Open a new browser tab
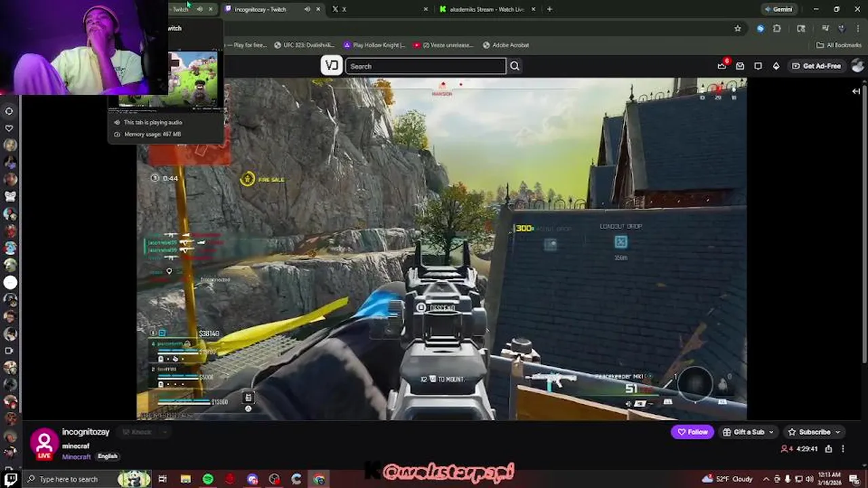868x488 pixels. coord(549,9)
